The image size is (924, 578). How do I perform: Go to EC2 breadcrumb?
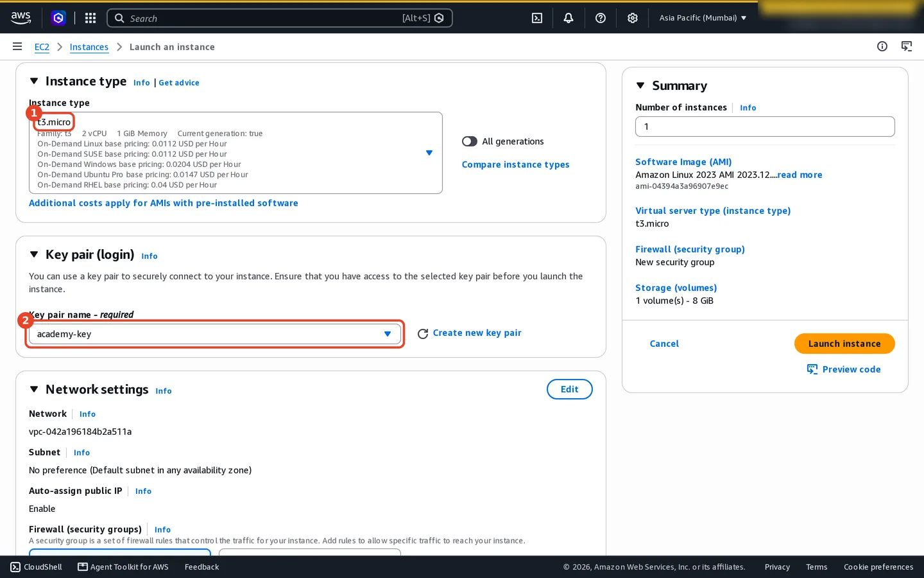42,47
